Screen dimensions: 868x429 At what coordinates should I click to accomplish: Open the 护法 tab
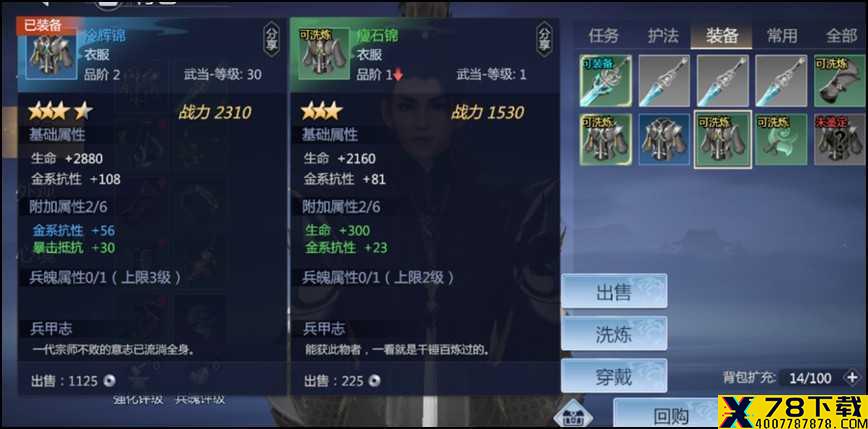coord(663,36)
